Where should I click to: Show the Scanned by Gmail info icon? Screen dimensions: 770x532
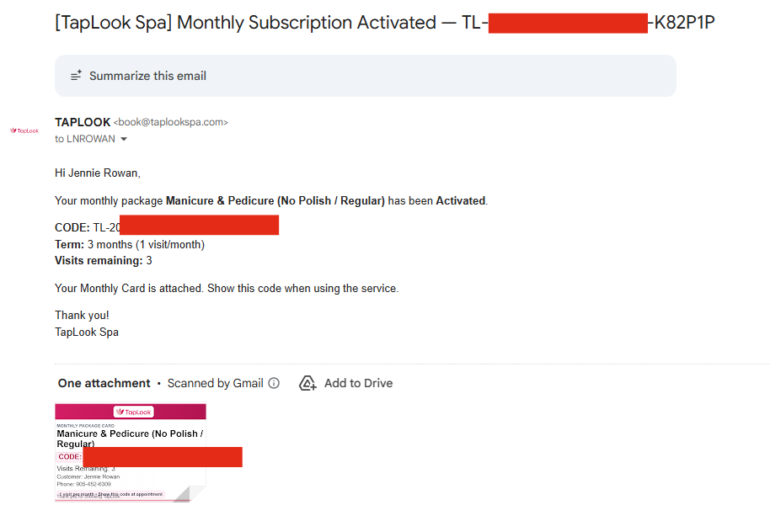click(x=274, y=383)
